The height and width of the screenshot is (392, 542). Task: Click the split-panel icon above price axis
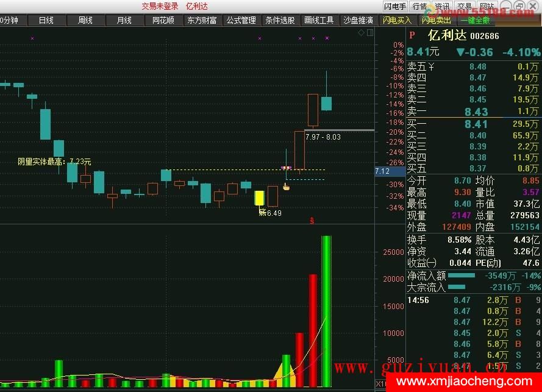click(369, 32)
